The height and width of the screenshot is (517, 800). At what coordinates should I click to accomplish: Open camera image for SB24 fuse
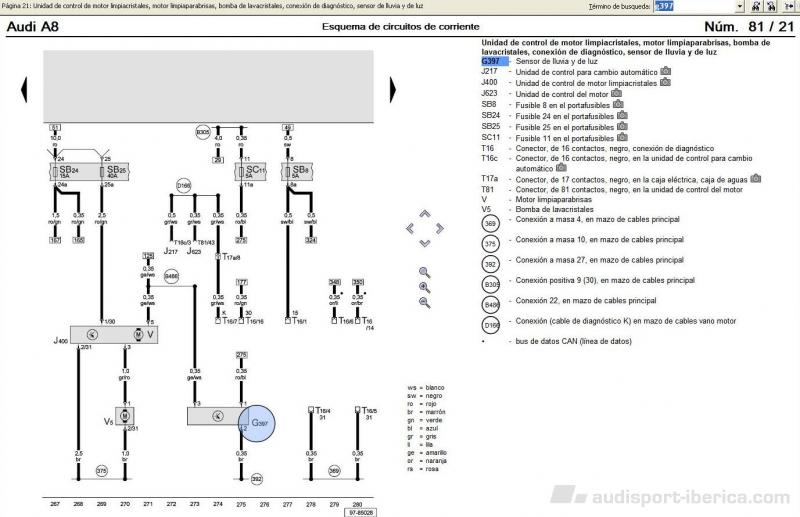(622, 115)
